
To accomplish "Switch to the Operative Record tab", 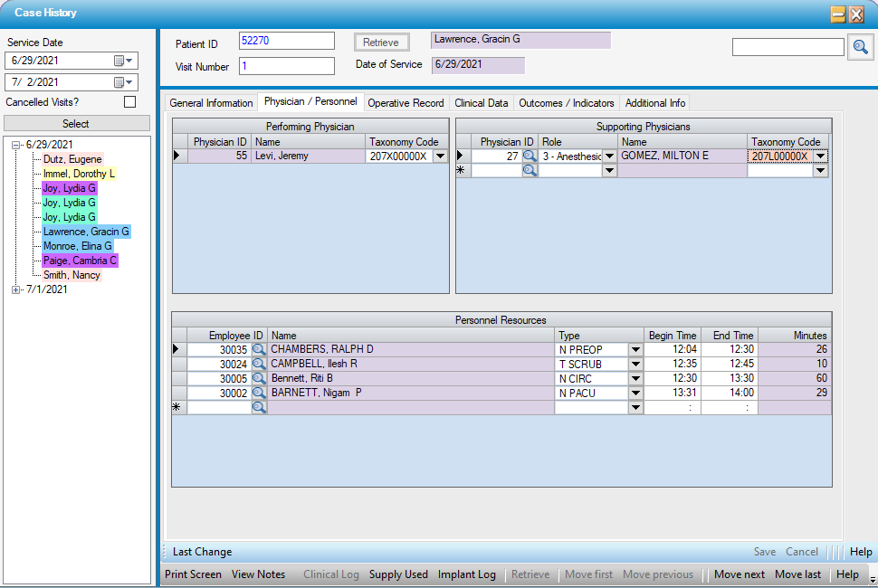I will click(x=406, y=103).
